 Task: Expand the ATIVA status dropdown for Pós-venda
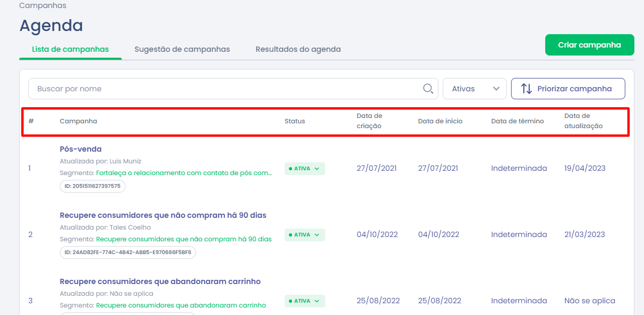[305, 169]
